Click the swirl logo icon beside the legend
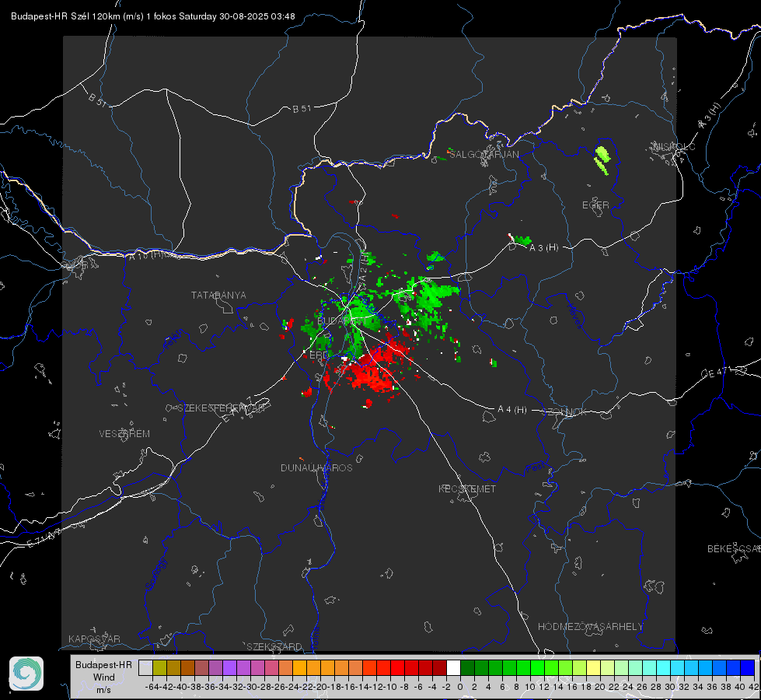Viewport: 761px width, 700px height. pos(26,674)
